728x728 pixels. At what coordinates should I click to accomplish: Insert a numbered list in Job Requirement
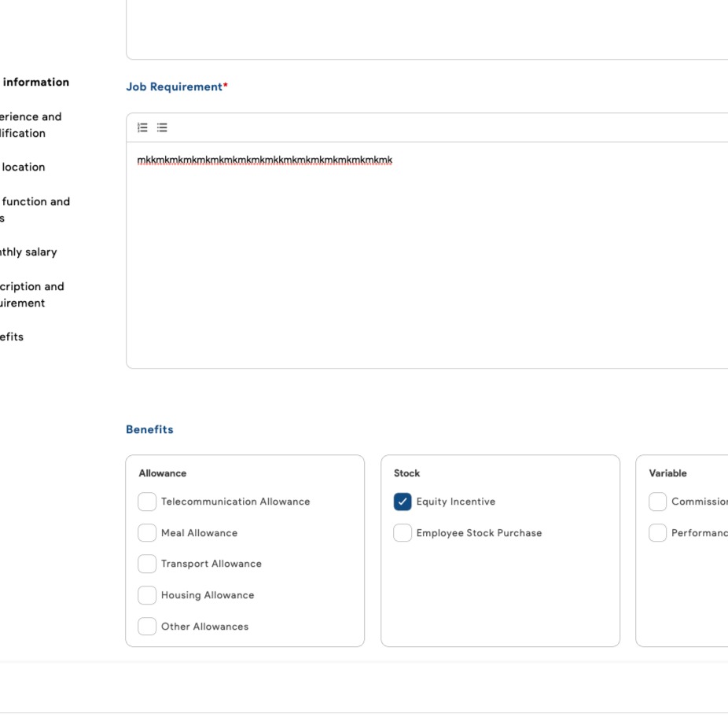coord(142,127)
